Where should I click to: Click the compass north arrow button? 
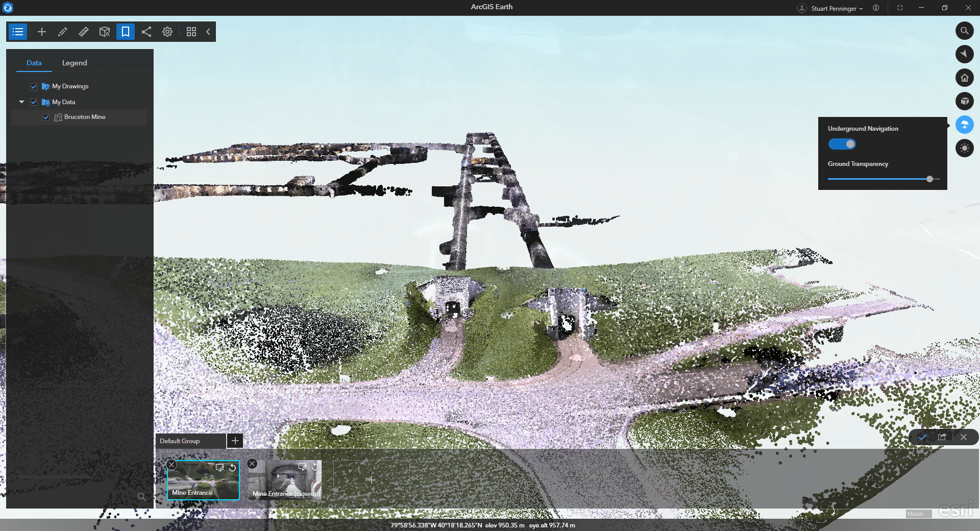point(965,54)
